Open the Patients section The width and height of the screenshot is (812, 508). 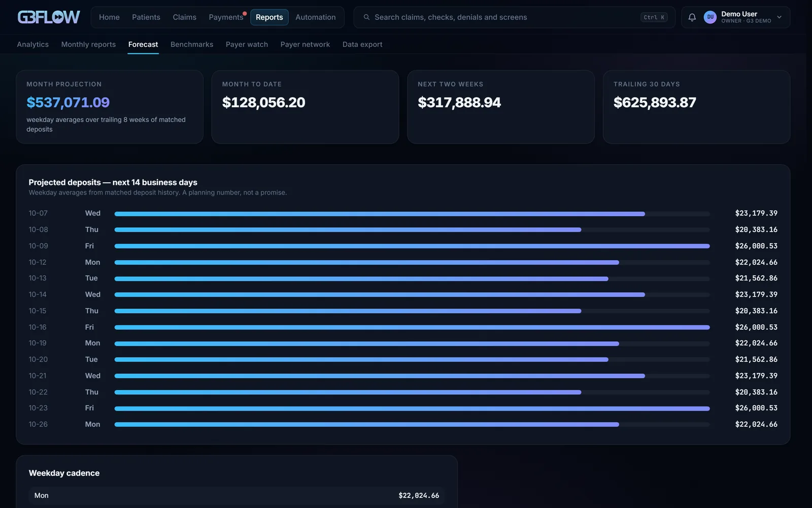(x=146, y=17)
